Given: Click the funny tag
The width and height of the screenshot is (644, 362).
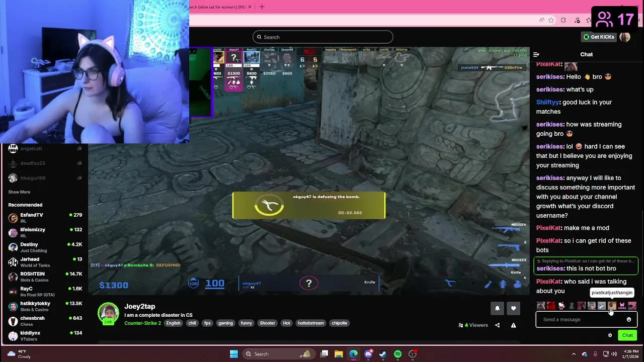Looking at the screenshot, I should (246, 323).
